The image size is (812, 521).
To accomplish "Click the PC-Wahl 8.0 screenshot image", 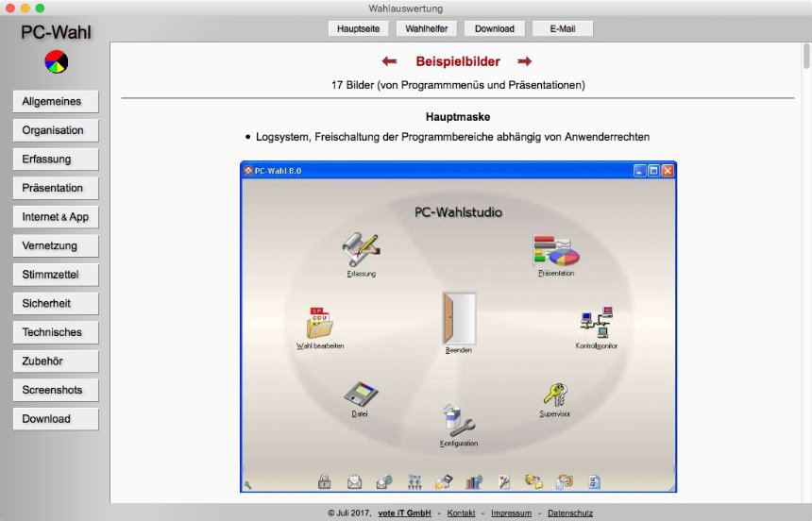I will (458, 327).
